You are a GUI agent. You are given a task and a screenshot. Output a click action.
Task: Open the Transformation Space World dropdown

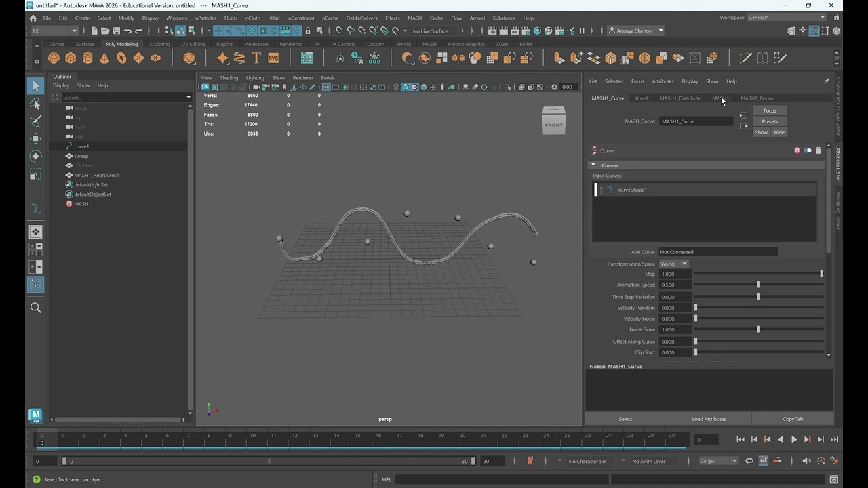pyautogui.click(x=674, y=264)
